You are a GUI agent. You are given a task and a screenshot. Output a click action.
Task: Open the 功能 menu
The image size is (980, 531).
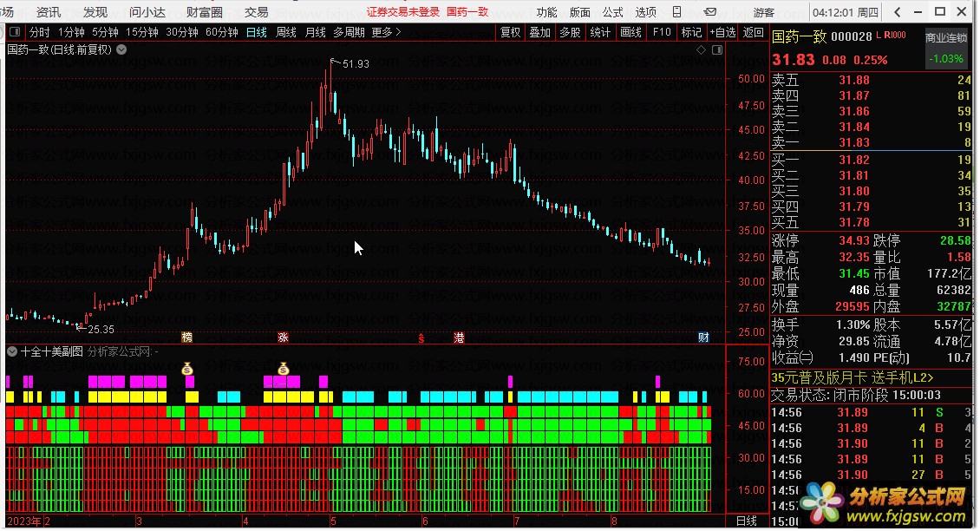click(546, 12)
